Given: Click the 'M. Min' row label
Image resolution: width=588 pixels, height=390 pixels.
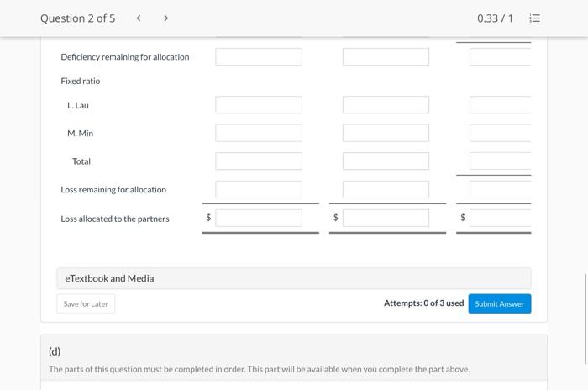Looking at the screenshot, I should 81,134.
